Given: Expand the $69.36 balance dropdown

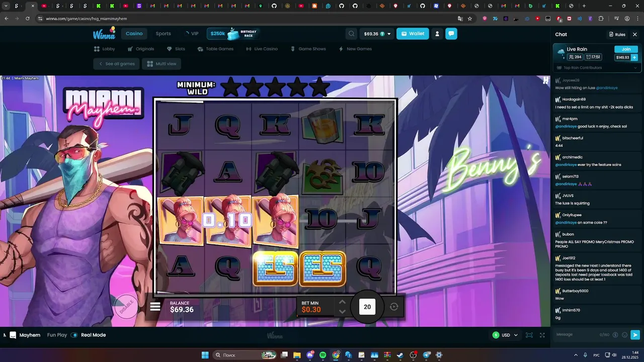Looking at the screenshot, I should 376,34.
